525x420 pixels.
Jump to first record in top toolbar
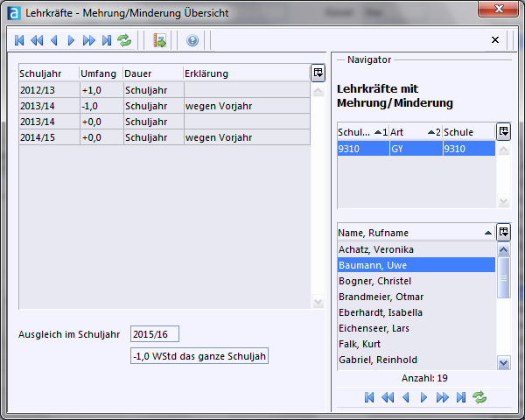tap(19, 40)
